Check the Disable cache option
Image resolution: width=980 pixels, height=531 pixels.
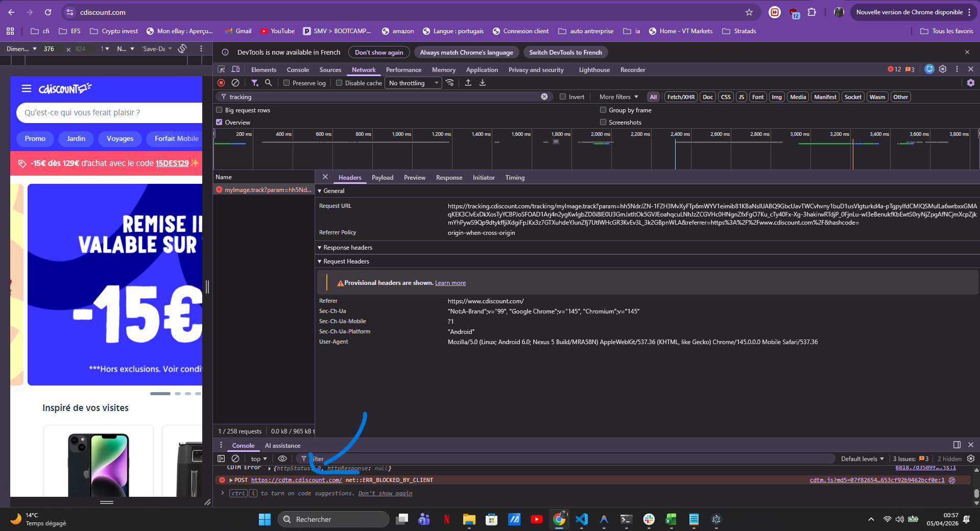[x=339, y=83]
